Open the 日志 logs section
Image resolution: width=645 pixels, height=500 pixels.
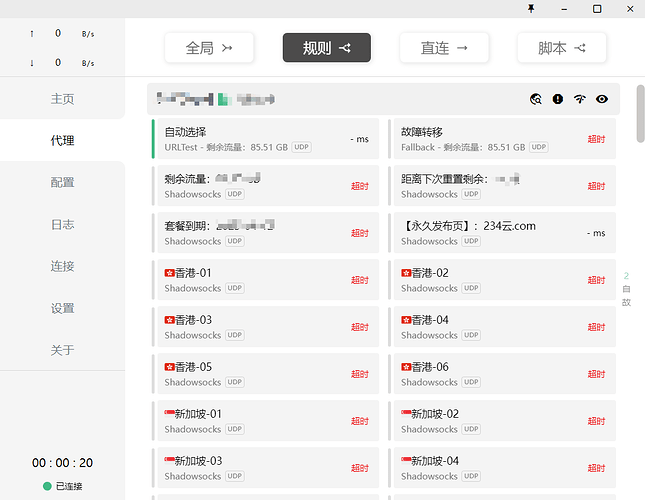[63, 225]
